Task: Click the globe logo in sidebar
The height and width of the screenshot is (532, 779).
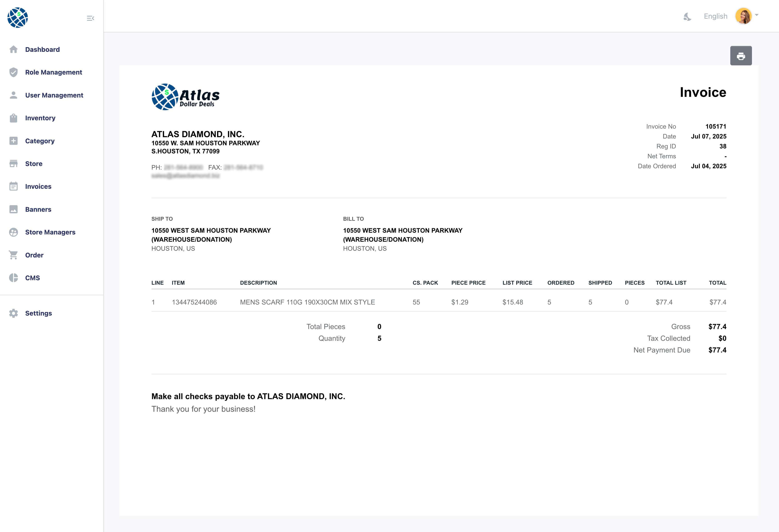Action: click(18, 17)
